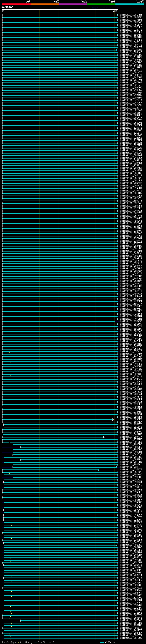Open hit UniRef100_P61837
Viewport: 146px width, 644px height.
click(131, 25)
